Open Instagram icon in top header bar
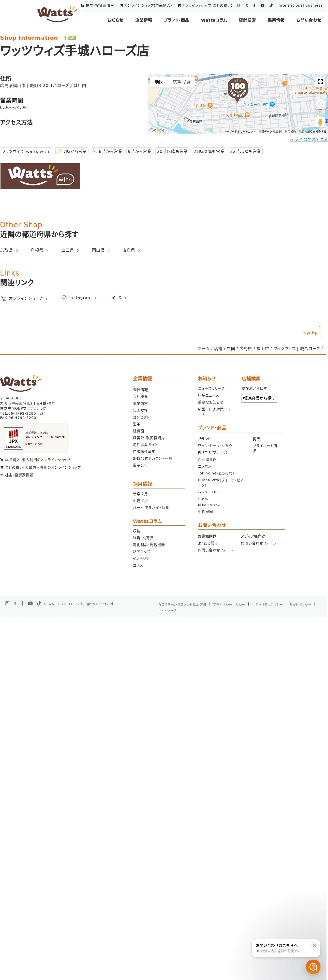The width and height of the screenshot is (328, 980). (x=239, y=5)
